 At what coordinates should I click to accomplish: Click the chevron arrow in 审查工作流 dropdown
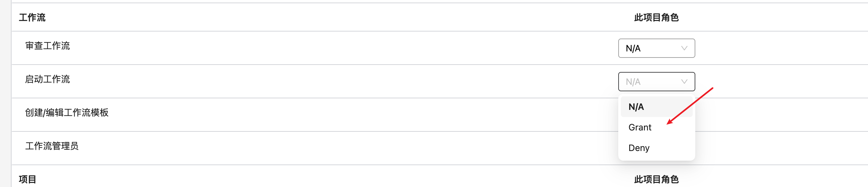(684, 48)
